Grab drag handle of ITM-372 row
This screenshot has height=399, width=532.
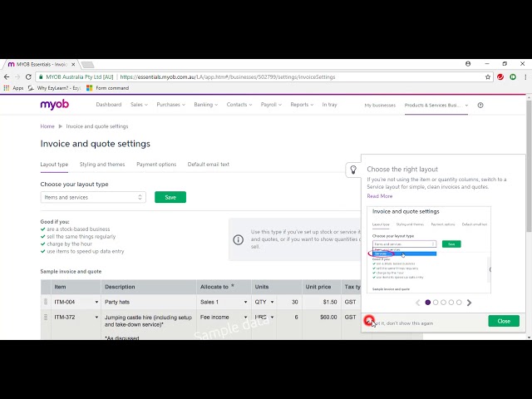point(46,317)
